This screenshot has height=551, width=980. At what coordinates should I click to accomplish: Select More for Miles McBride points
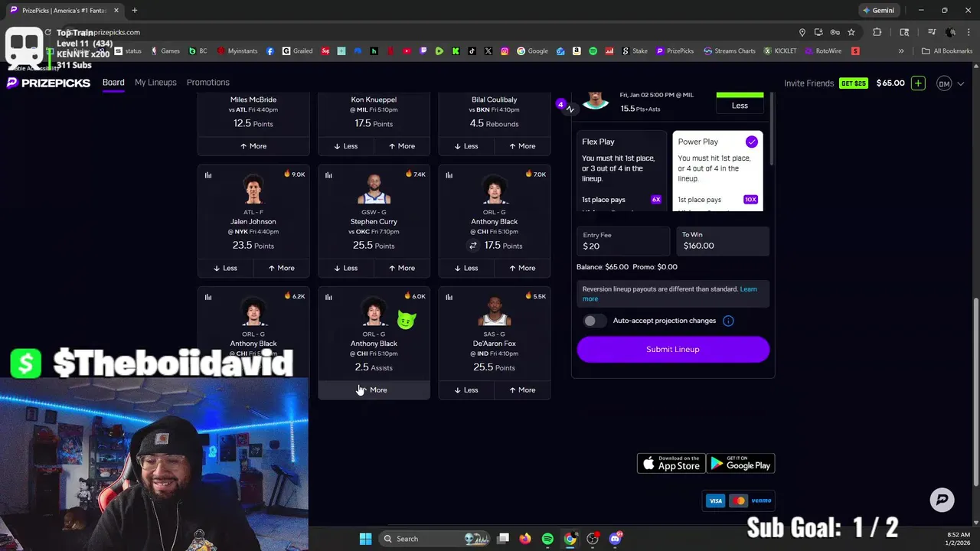(x=253, y=146)
